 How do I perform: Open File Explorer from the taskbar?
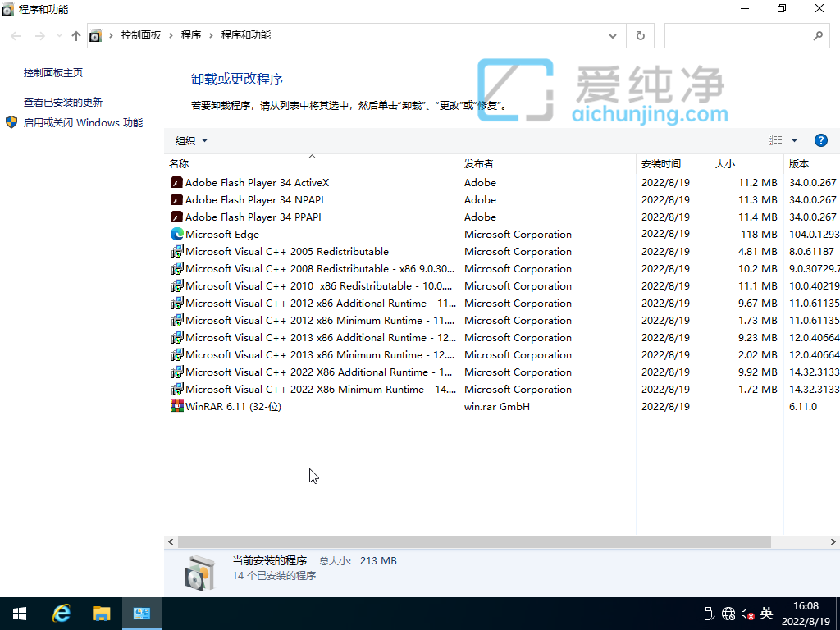[x=101, y=614]
